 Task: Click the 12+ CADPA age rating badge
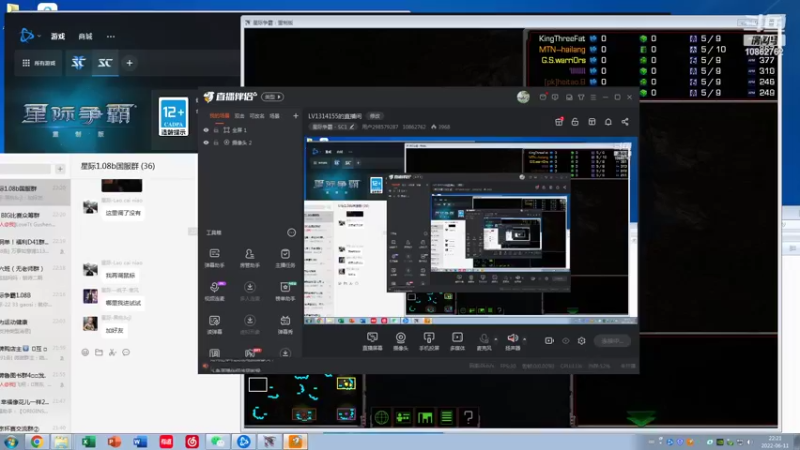(x=173, y=117)
